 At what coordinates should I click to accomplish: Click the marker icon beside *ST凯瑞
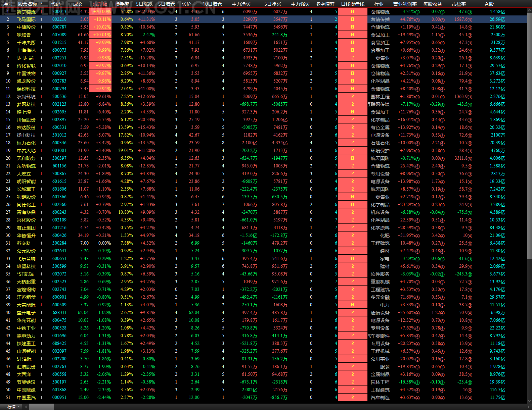(42, 274)
